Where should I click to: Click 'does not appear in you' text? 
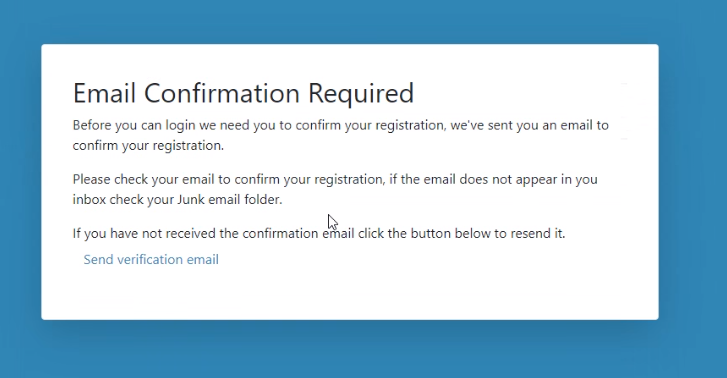529,179
